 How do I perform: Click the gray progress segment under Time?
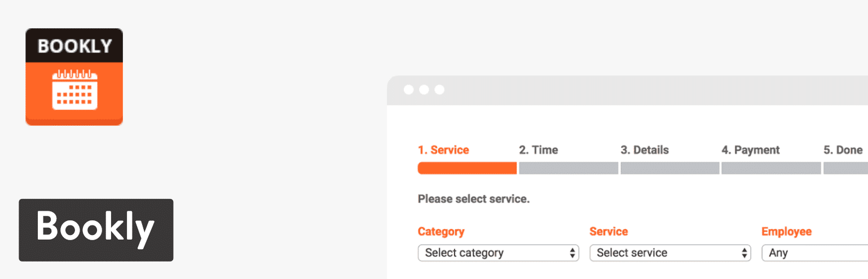tap(568, 168)
